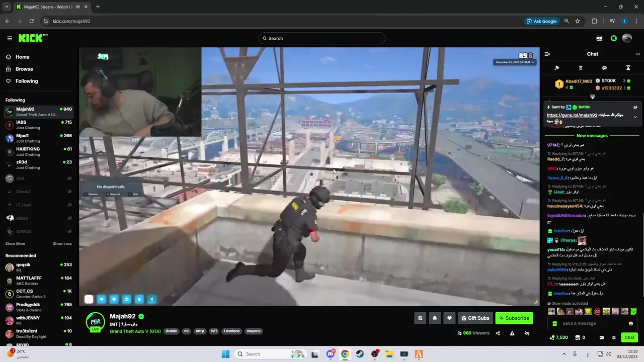The image size is (644, 362).
Task: Select the Majah92 channel in Following list
Action: [39, 112]
